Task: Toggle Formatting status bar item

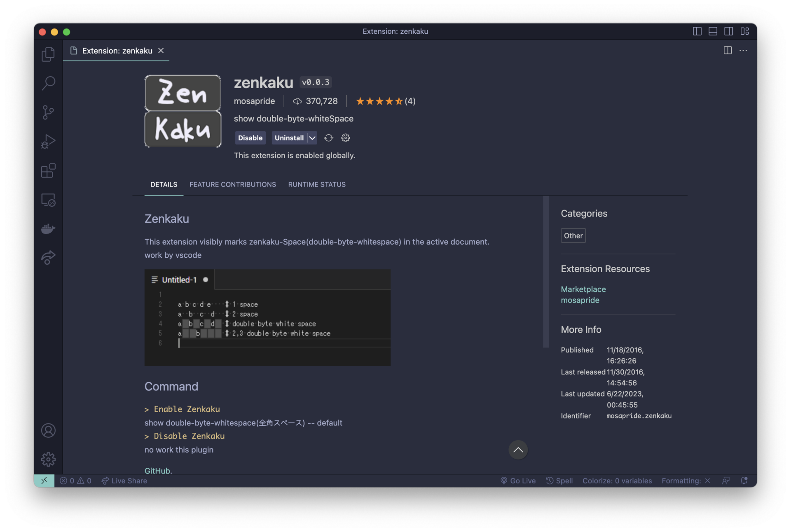Action: tap(686, 481)
